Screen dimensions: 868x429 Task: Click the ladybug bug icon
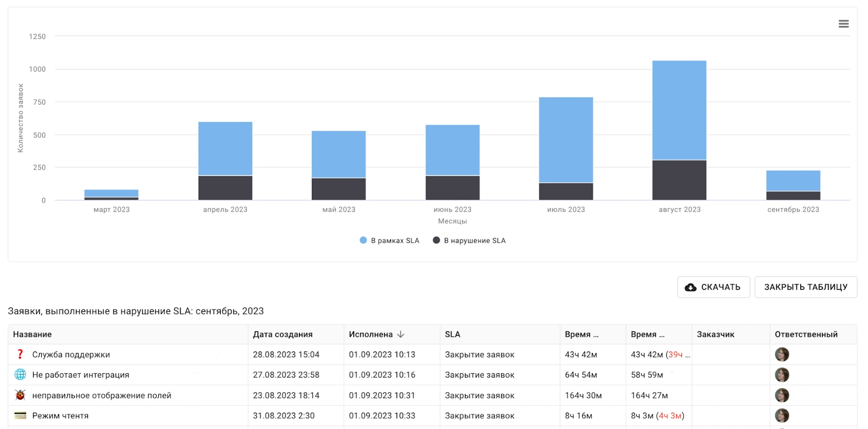(20, 395)
